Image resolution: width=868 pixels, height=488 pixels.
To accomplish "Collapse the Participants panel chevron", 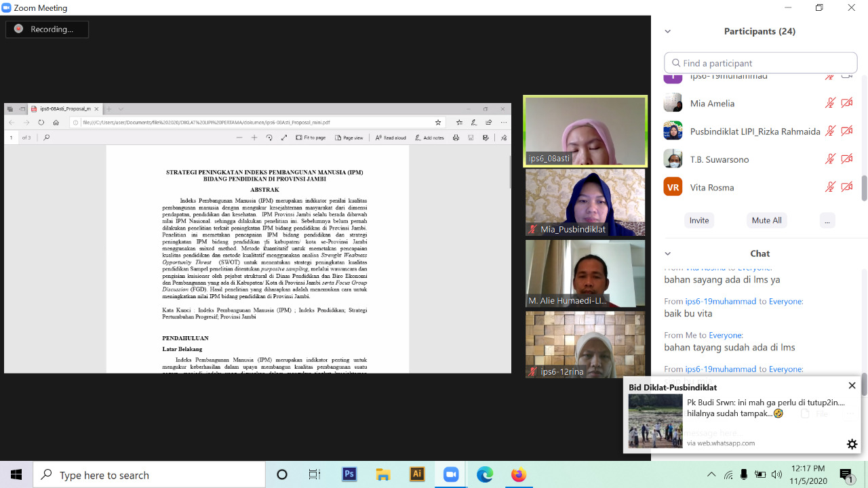I will point(667,31).
